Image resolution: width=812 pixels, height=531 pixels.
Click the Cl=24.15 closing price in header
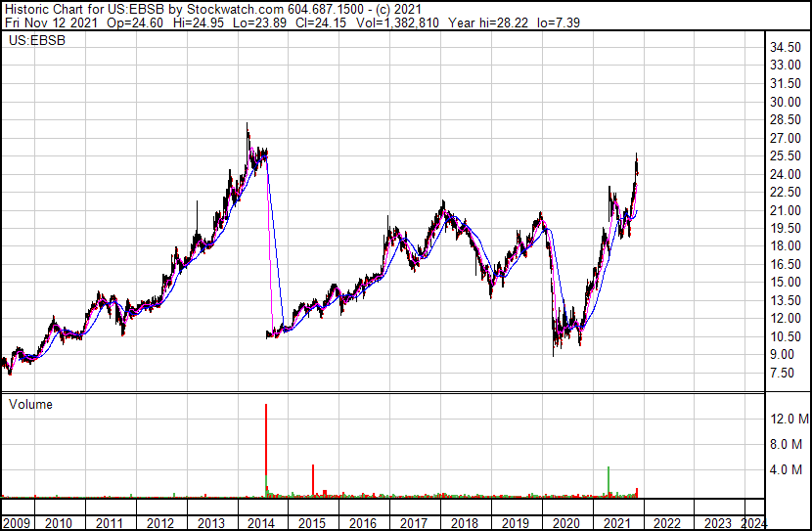pyautogui.click(x=321, y=22)
